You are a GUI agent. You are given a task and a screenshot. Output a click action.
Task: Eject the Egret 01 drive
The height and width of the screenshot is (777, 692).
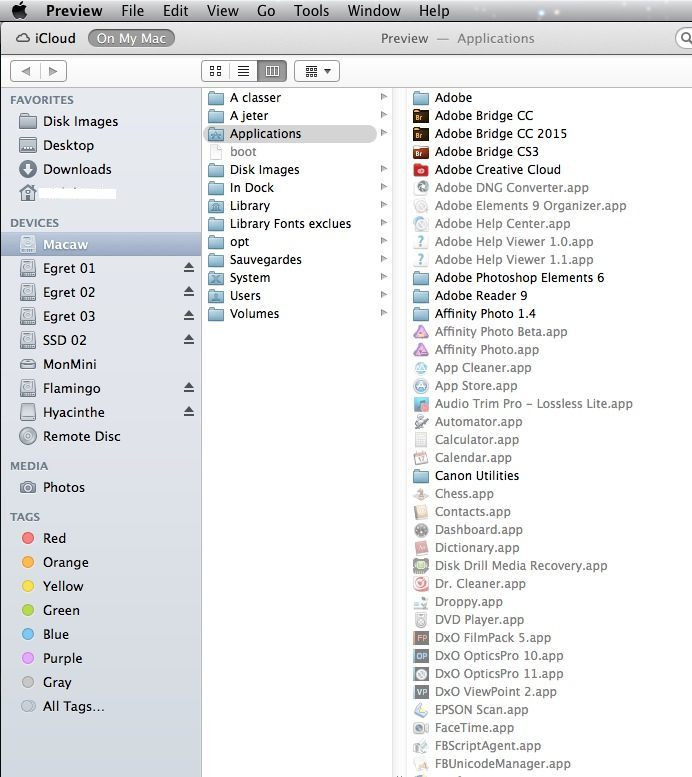tap(189, 268)
